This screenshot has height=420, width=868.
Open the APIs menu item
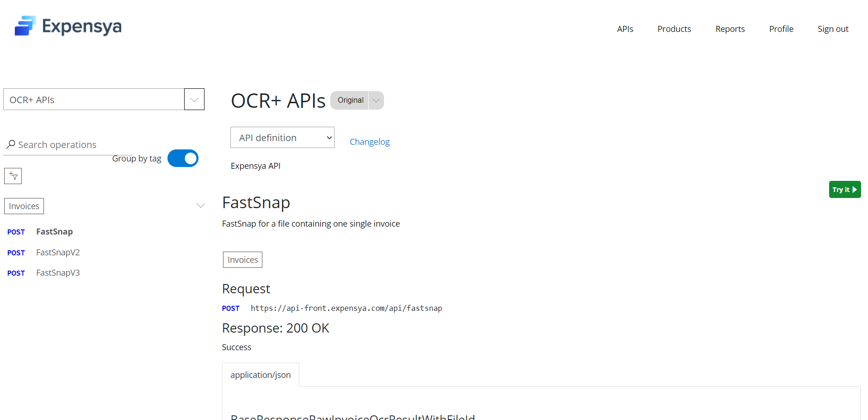[625, 29]
